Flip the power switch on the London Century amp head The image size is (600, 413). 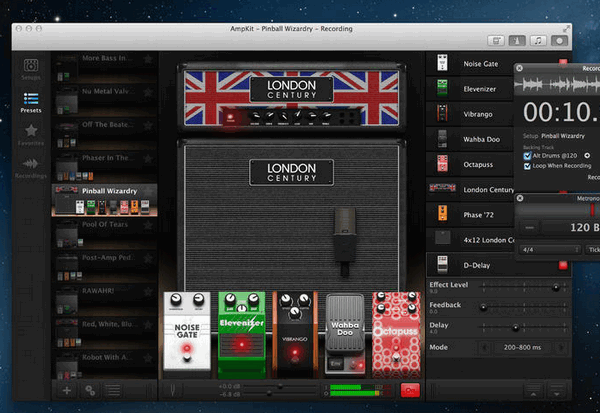click(230, 118)
